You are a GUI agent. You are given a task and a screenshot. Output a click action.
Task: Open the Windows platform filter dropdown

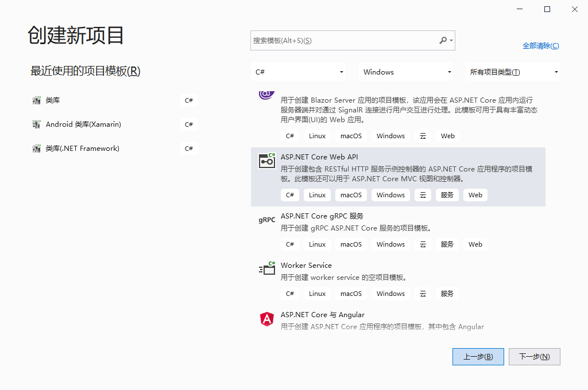pos(406,72)
